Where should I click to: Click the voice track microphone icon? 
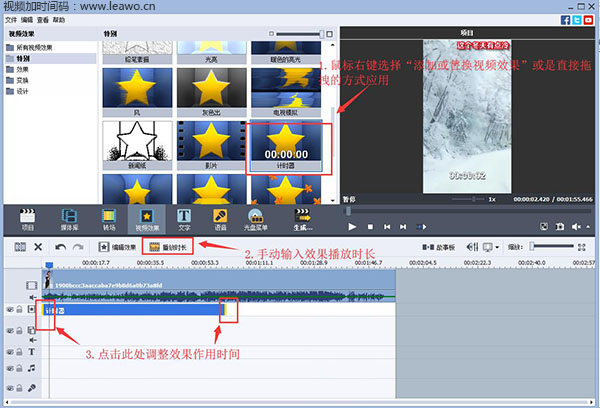point(32,388)
